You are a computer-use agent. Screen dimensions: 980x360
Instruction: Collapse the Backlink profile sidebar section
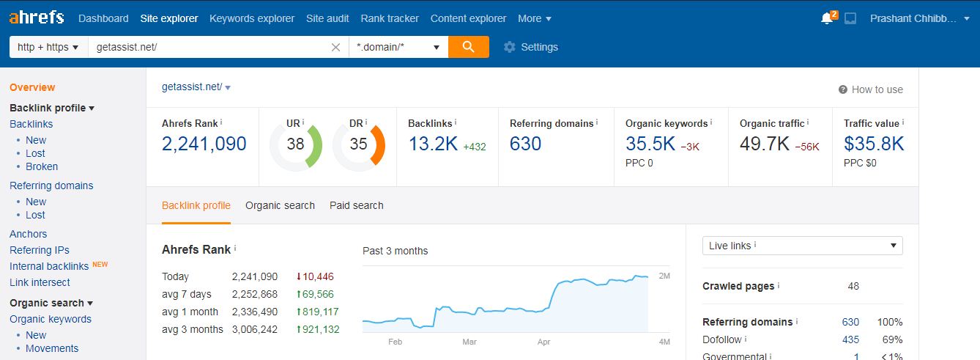click(x=51, y=108)
